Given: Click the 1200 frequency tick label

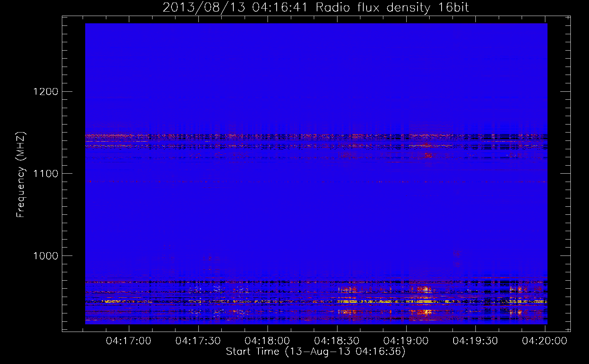Looking at the screenshot, I should click(x=46, y=91).
